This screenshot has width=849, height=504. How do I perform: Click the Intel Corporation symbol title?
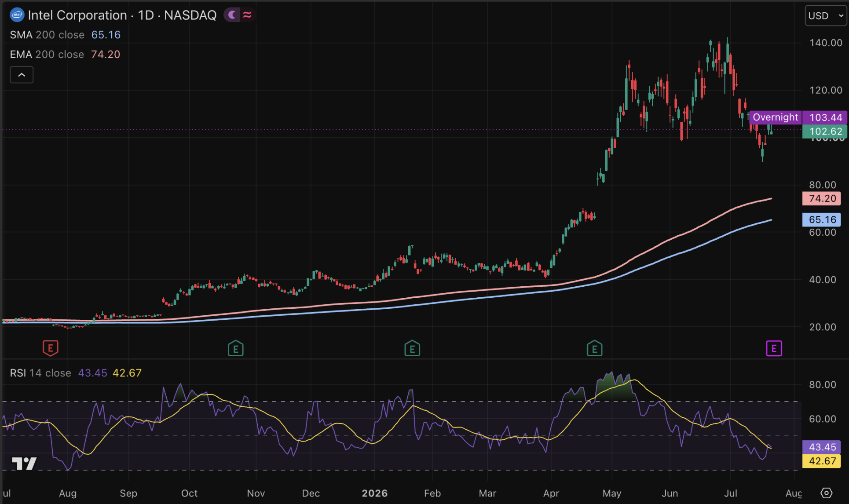77,15
